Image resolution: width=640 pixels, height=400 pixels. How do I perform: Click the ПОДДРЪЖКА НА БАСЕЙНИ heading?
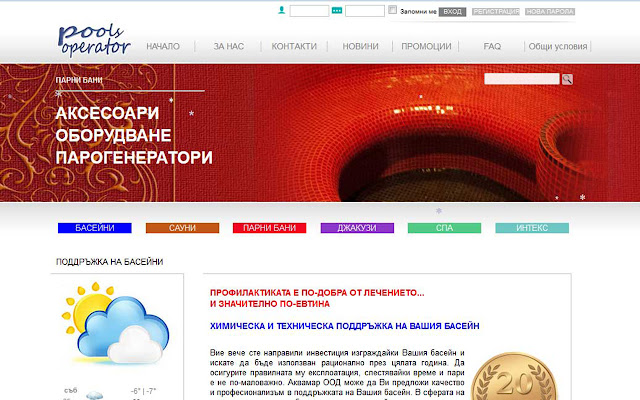pos(109,262)
